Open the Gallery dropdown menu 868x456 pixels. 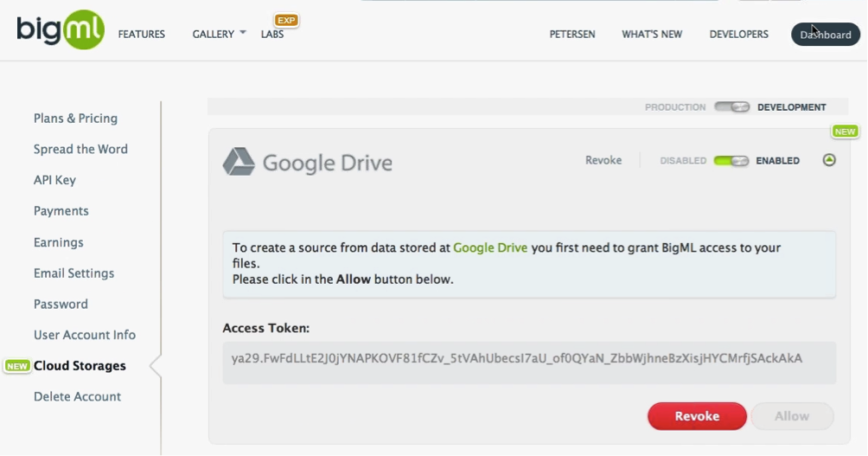(219, 35)
